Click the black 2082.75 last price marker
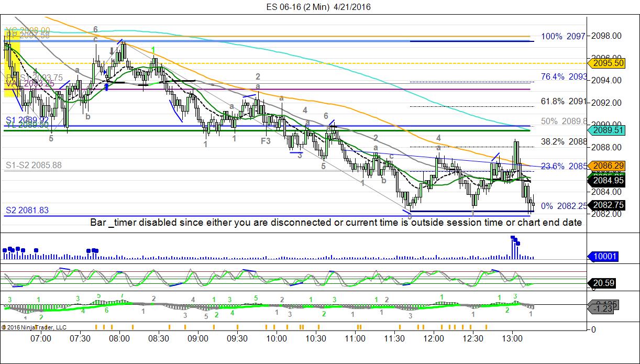The width and height of the screenshot is (640, 364). point(605,205)
